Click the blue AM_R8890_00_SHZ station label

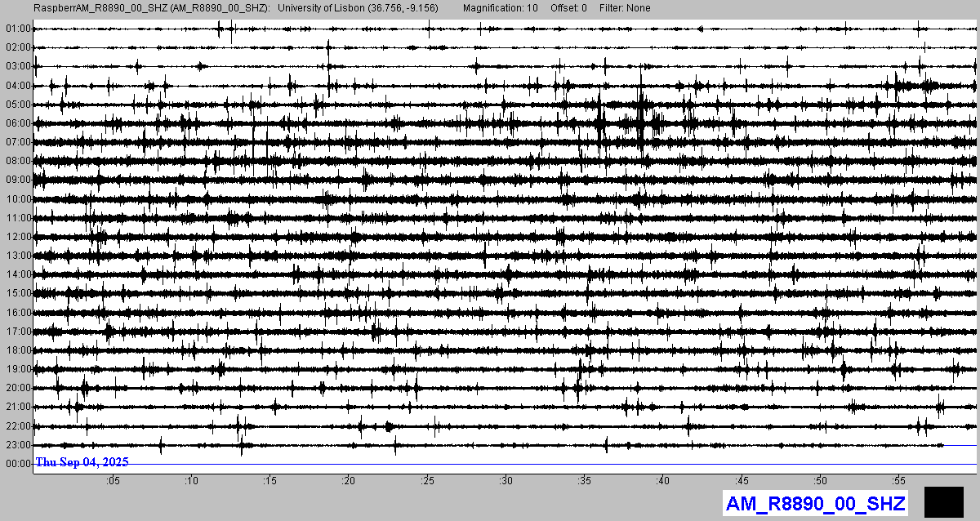815,503
